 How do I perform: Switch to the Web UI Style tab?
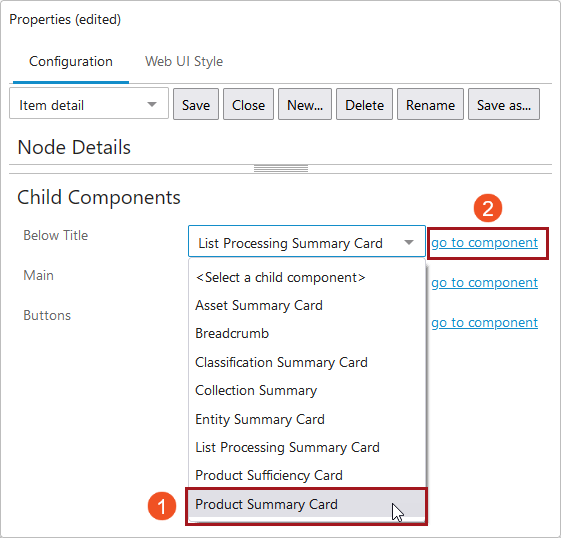point(184,62)
